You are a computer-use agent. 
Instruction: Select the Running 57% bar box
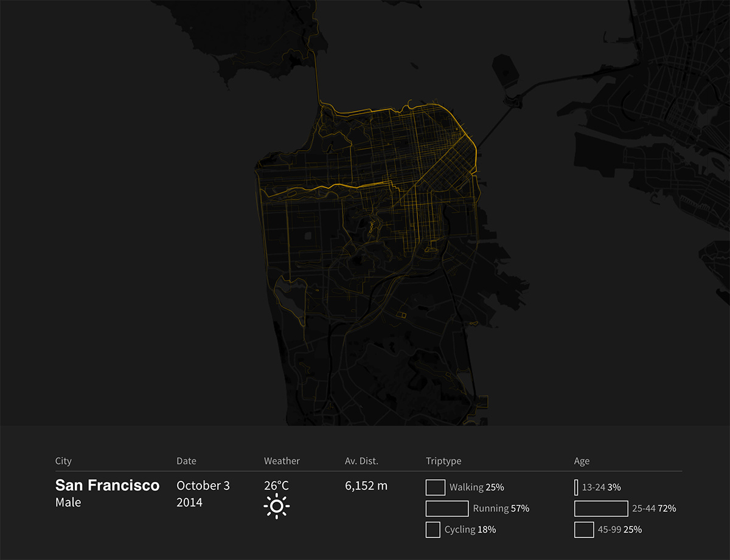point(447,508)
